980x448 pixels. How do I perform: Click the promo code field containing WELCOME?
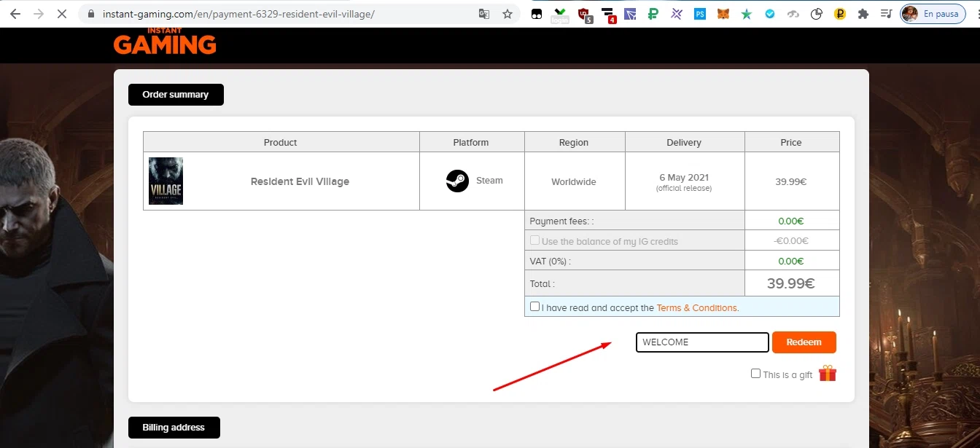(x=702, y=342)
